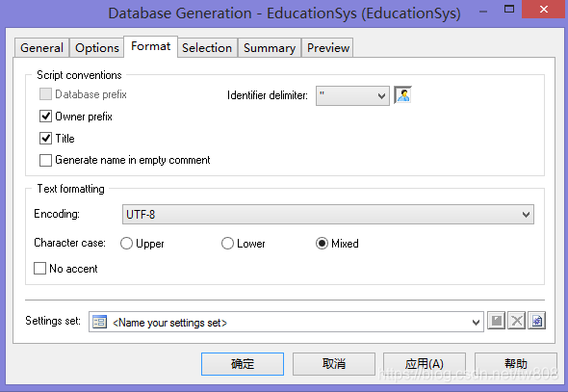
Task: Save the current settings set
Action: 496,321
